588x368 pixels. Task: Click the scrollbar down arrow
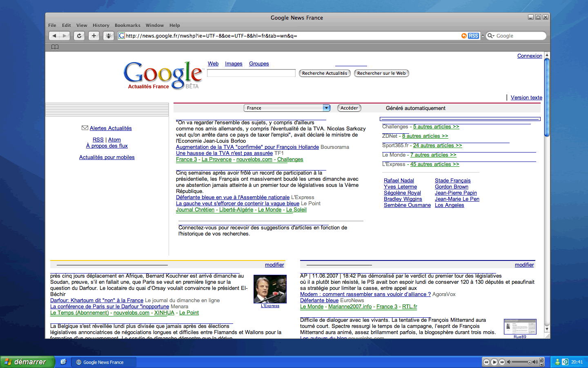tap(547, 329)
